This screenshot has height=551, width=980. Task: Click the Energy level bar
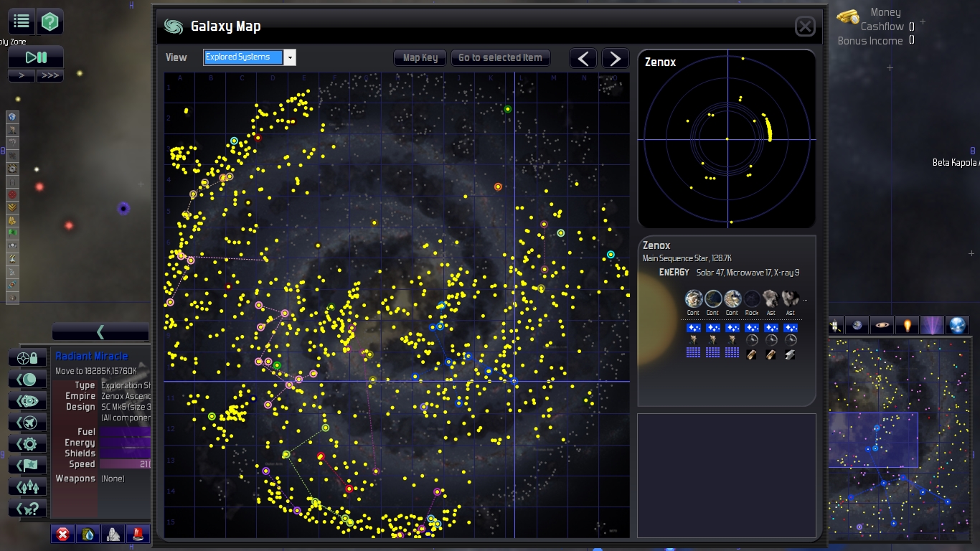[x=126, y=443]
